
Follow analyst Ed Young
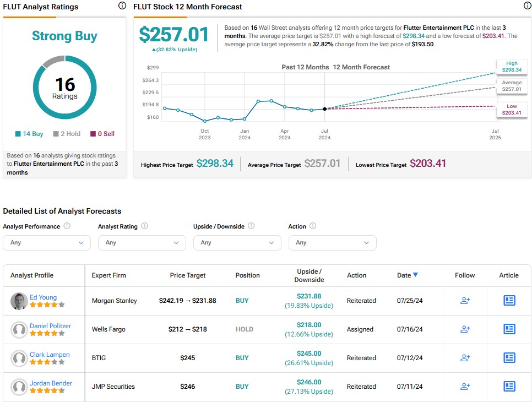[x=465, y=301]
